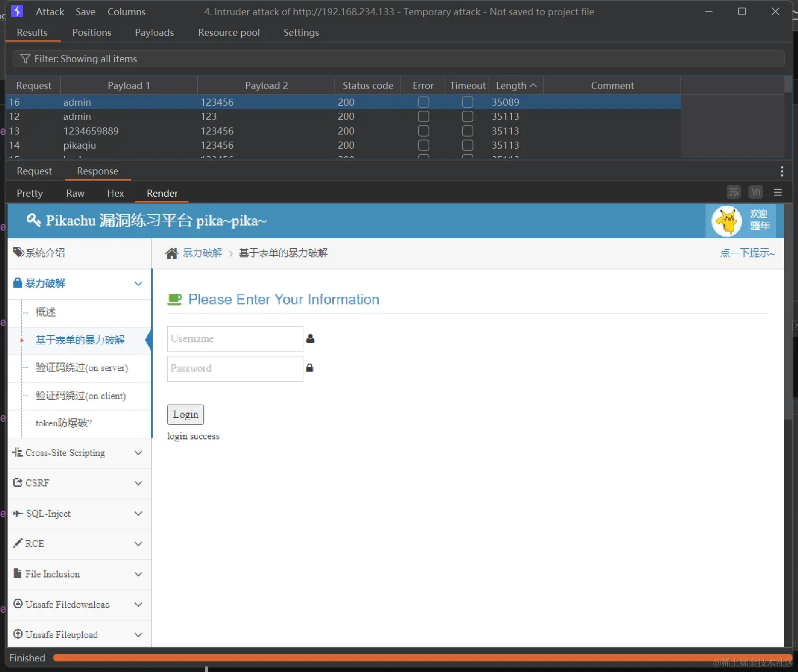Switch to the Settings tab
This screenshot has width=798, height=672.
point(301,32)
